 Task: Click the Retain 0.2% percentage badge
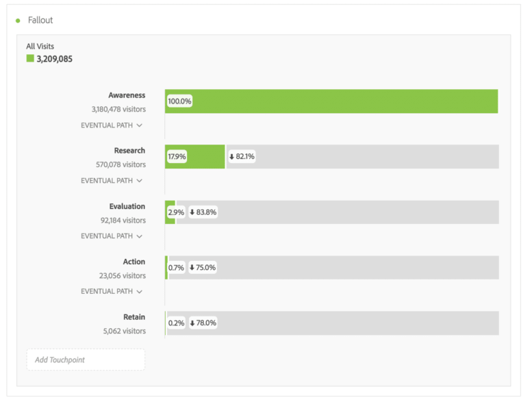tap(176, 323)
